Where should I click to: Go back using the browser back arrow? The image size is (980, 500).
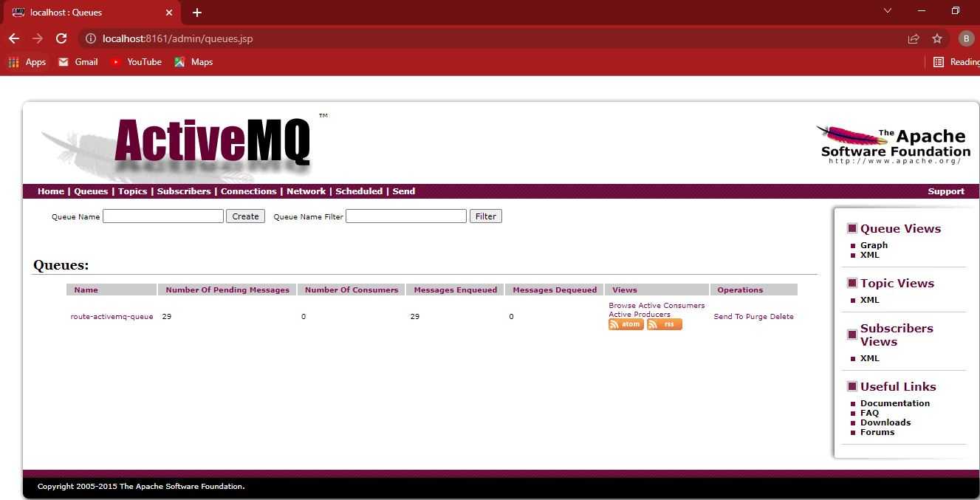pos(14,38)
